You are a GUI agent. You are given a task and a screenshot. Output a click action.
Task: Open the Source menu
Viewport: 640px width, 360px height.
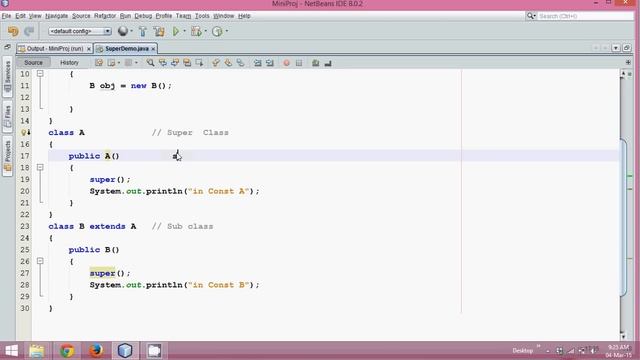81,16
